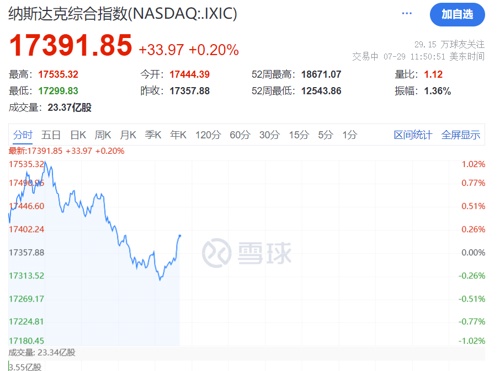The height and width of the screenshot is (371, 500).
Task: Select the 季K quarterly chart tab
Action: coord(153,135)
